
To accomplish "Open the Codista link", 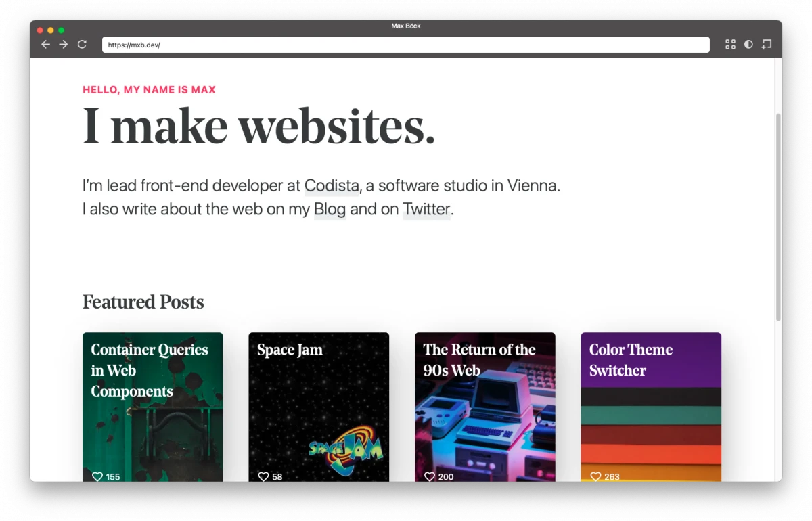I will click(332, 185).
